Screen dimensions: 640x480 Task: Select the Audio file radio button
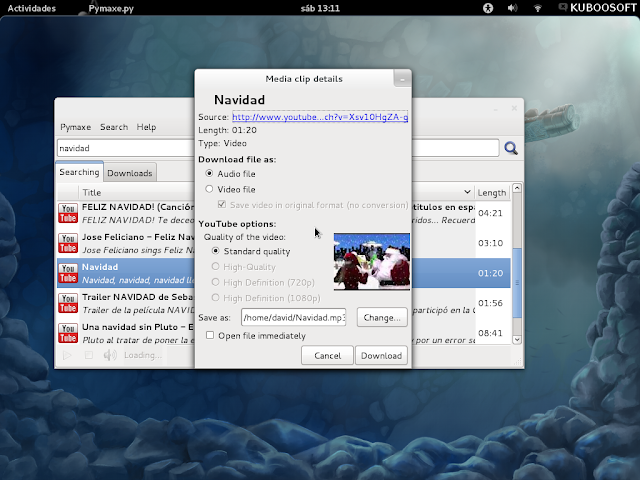click(209, 173)
